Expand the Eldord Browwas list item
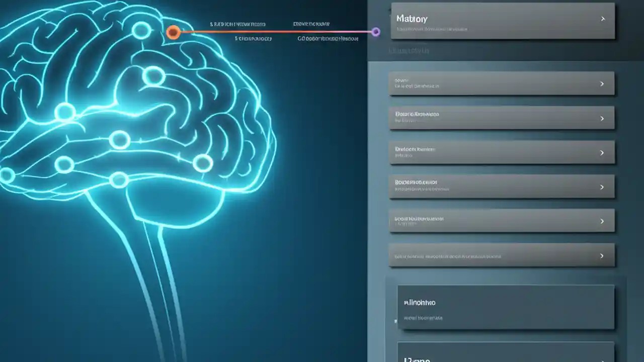The width and height of the screenshot is (644, 362). 502,118
